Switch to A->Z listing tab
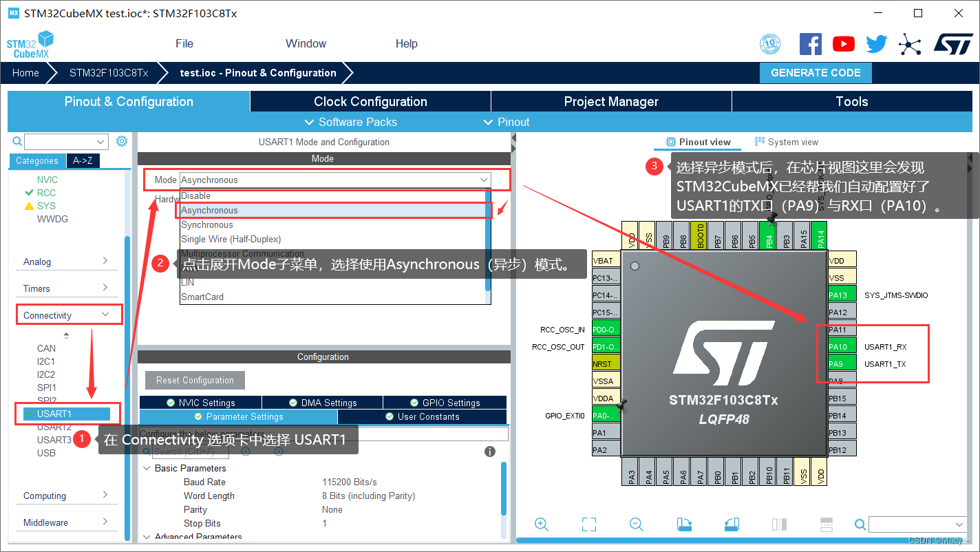The width and height of the screenshot is (980, 552). (83, 160)
